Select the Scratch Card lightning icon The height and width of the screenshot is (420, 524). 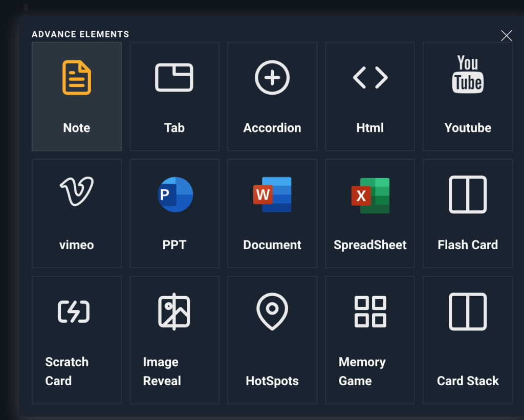tap(74, 312)
